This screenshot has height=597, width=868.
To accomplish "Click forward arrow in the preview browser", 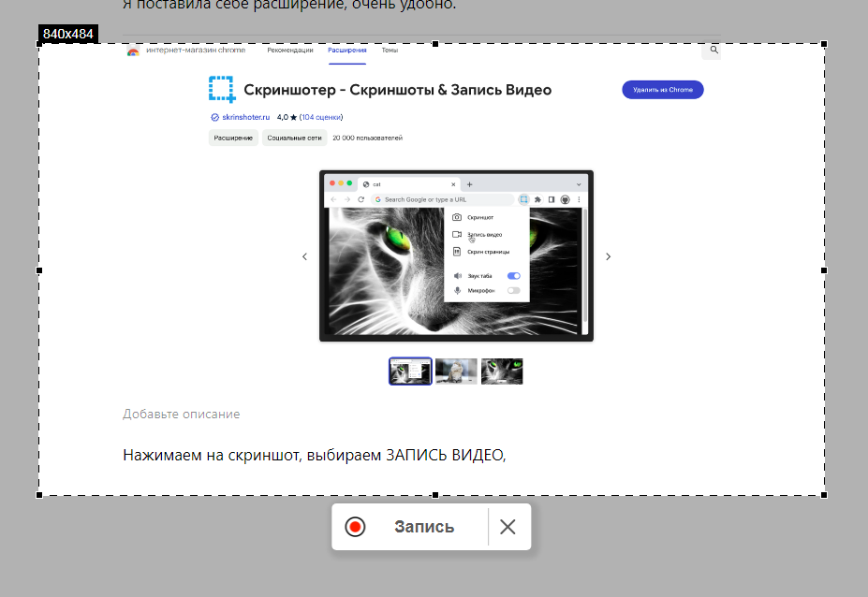I will pyautogui.click(x=347, y=199).
